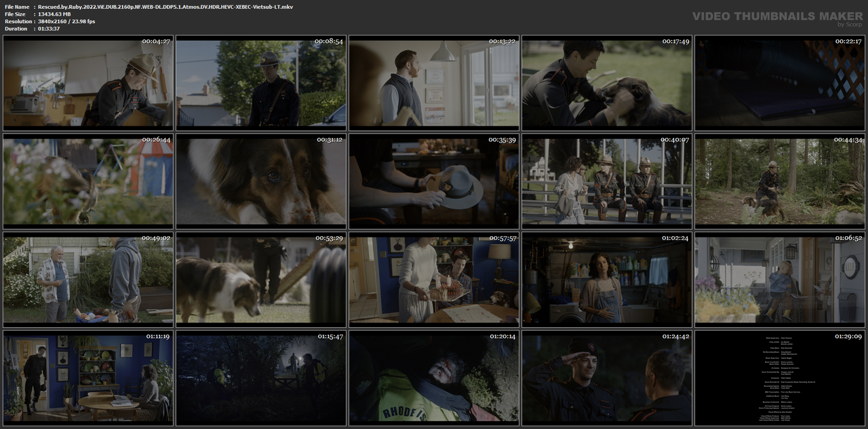Click the 'Duration' label
The image size is (868, 429).
click(x=16, y=29)
